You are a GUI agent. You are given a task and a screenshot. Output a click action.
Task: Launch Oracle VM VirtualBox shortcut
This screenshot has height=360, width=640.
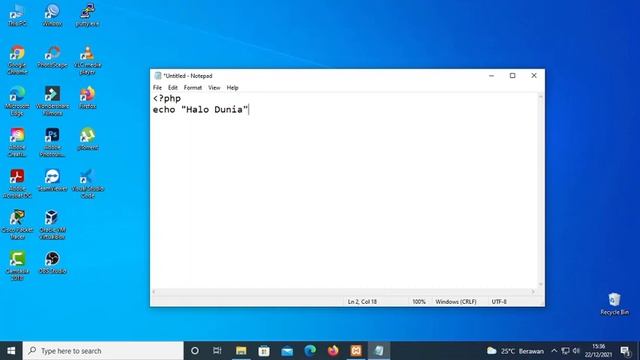(x=52, y=225)
